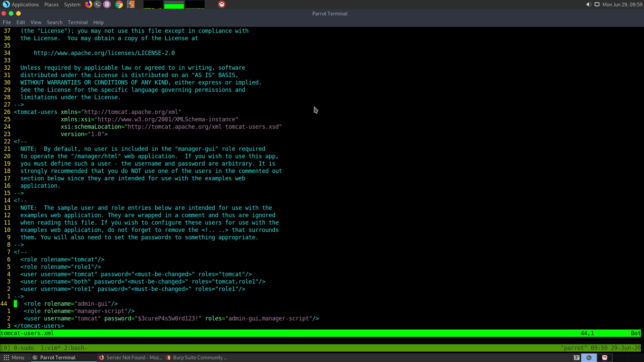Click the green memory usage monitor graph
644x362 pixels.
pos(174,5)
